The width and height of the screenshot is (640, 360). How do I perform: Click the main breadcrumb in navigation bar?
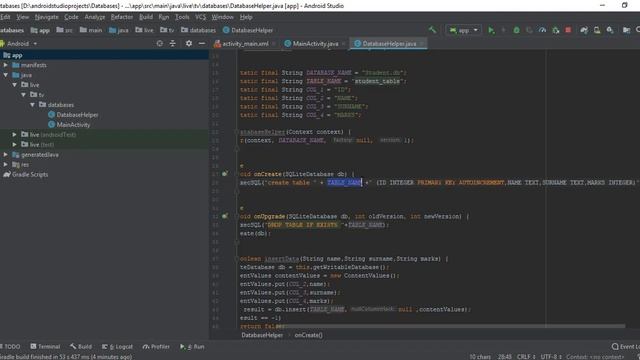91,30
